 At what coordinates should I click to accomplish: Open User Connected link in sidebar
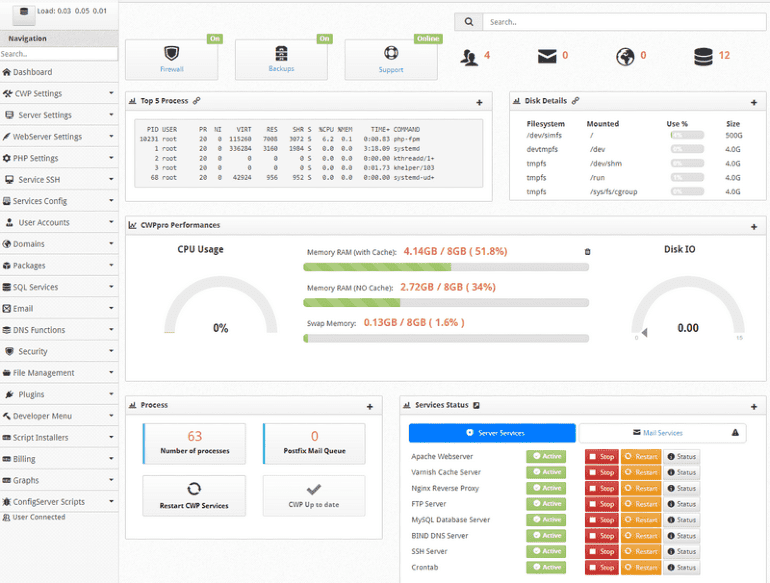(x=34, y=517)
